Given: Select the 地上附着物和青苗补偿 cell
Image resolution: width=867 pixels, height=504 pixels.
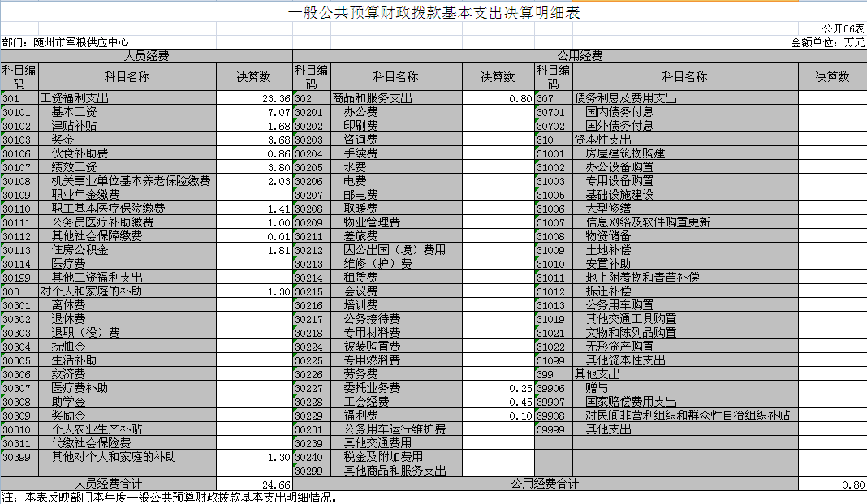Looking at the screenshot, I should [685, 278].
